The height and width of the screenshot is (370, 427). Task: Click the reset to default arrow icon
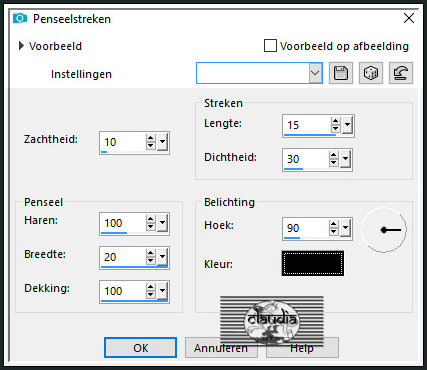click(x=401, y=73)
